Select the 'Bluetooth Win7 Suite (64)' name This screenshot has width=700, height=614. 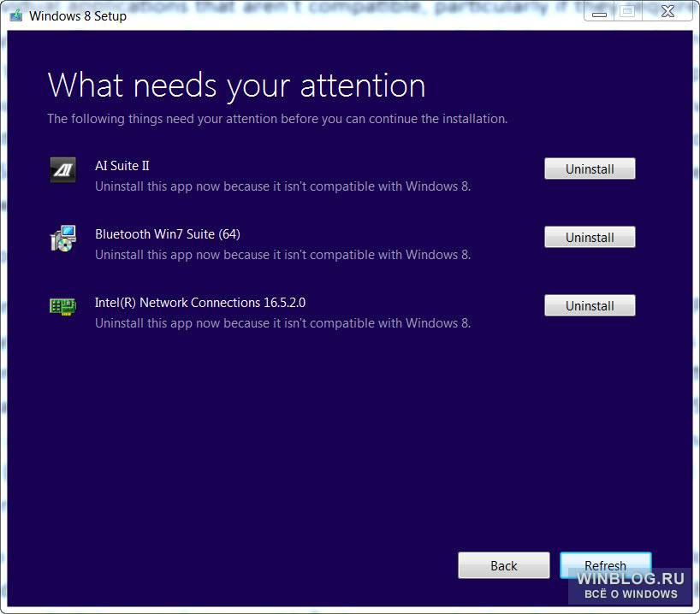pos(168,234)
